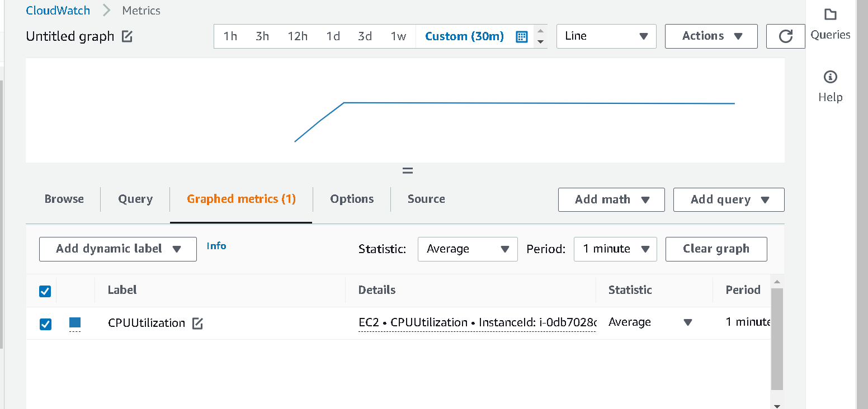This screenshot has width=868, height=409.
Task: Switch to the Browse tab
Action: coord(64,199)
